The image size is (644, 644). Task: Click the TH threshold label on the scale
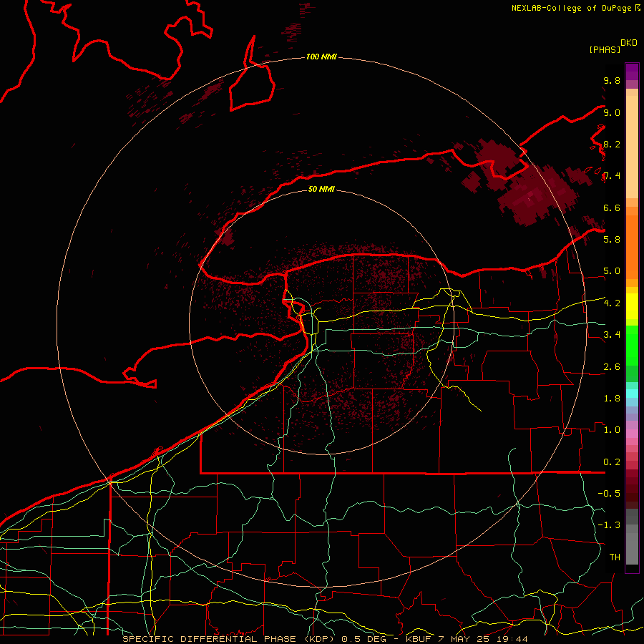[615, 557]
